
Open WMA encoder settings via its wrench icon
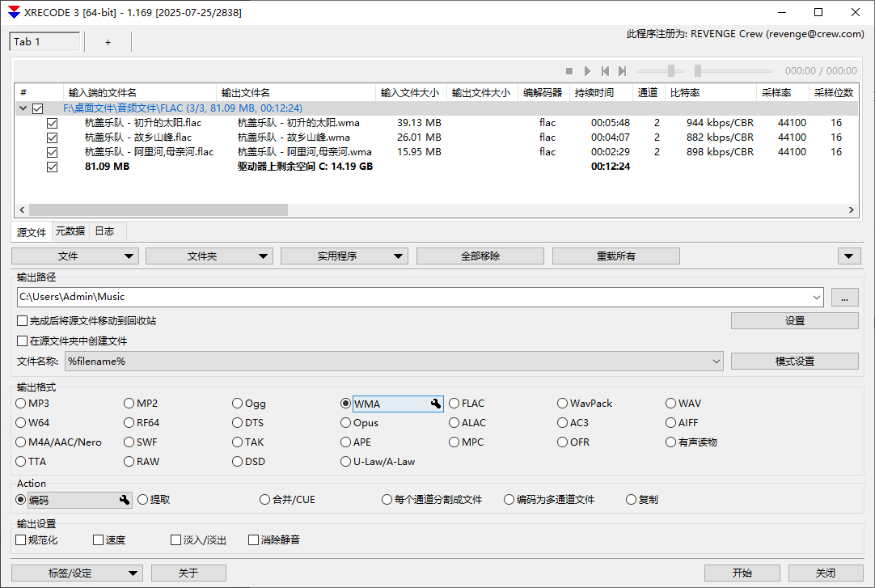click(x=434, y=403)
